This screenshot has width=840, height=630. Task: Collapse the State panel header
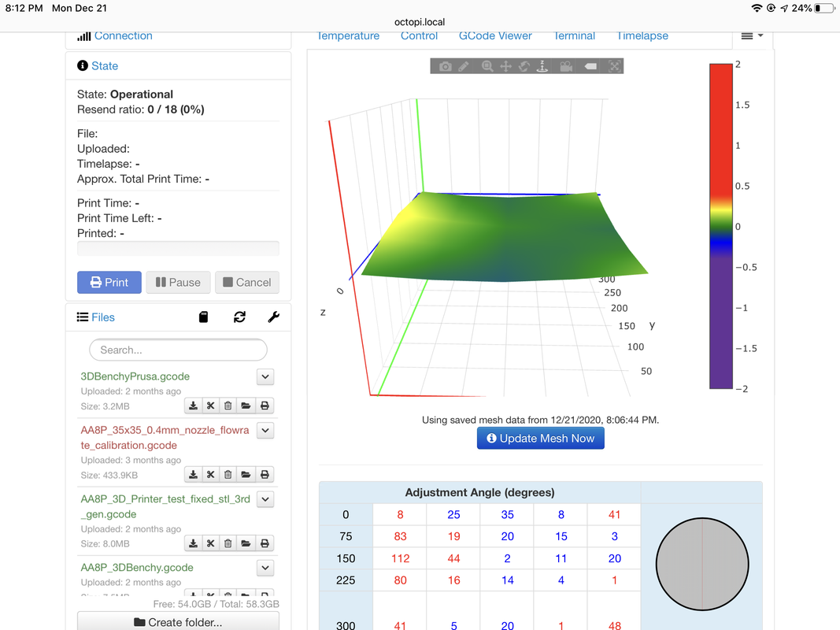point(105,66)
